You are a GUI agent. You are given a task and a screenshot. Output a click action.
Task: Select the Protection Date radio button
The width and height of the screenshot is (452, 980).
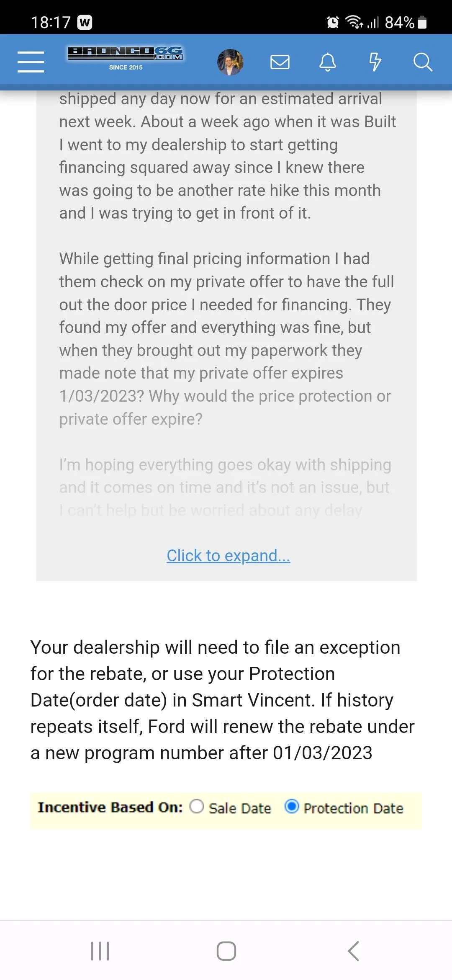[x=292, y=806]
